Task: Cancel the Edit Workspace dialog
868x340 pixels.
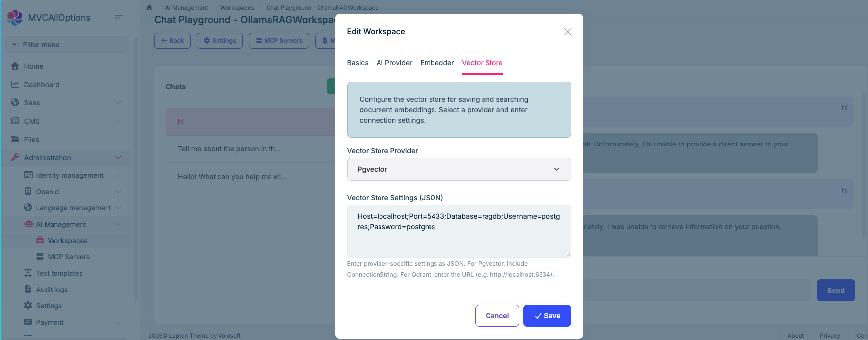Action: pyautogui.click(x=497, y=316)
